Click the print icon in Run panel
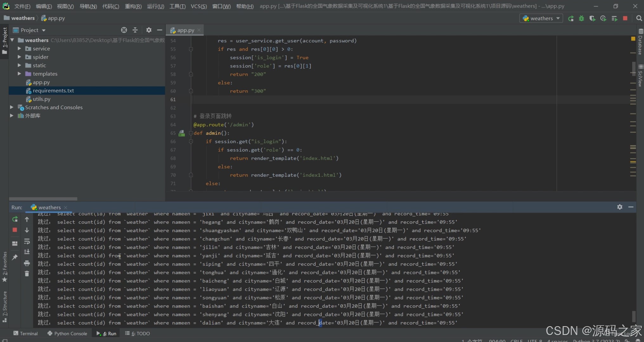The width and height of the screenshot is (644, 342). pyautogui.click(x=27, y=263)
